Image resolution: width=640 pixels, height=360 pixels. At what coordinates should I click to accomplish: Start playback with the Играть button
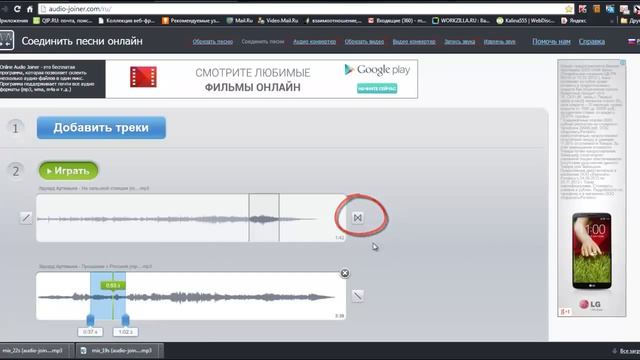69,171
